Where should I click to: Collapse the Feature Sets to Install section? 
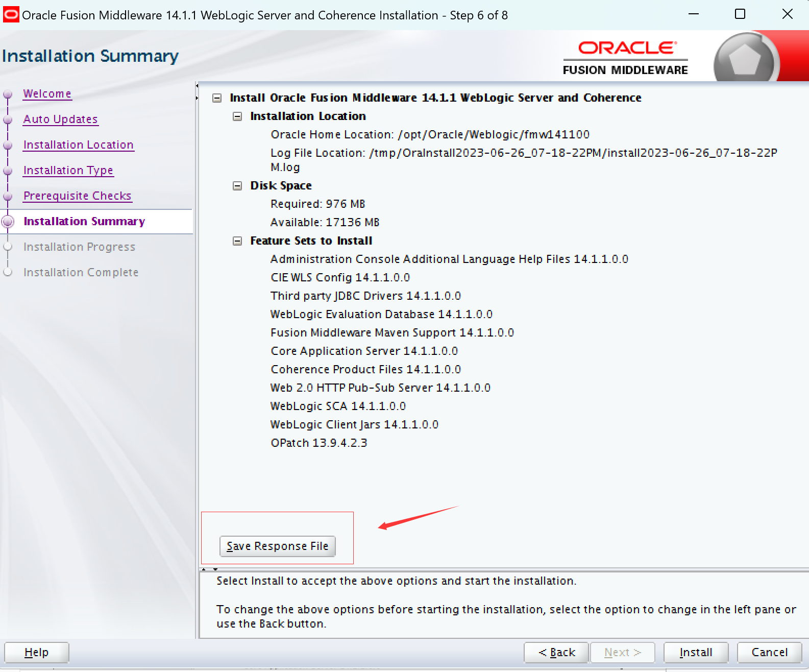pyautogui.click(x=237, y=241)
